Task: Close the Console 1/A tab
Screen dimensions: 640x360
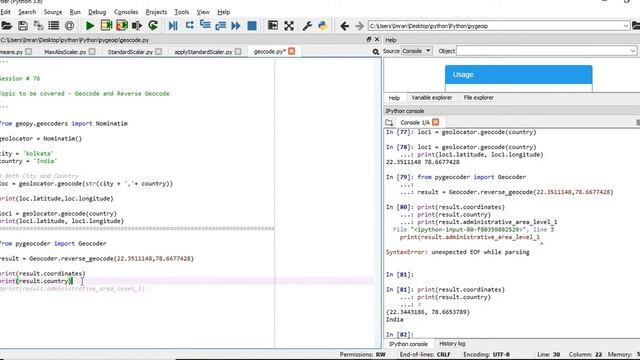Action: 436,122
